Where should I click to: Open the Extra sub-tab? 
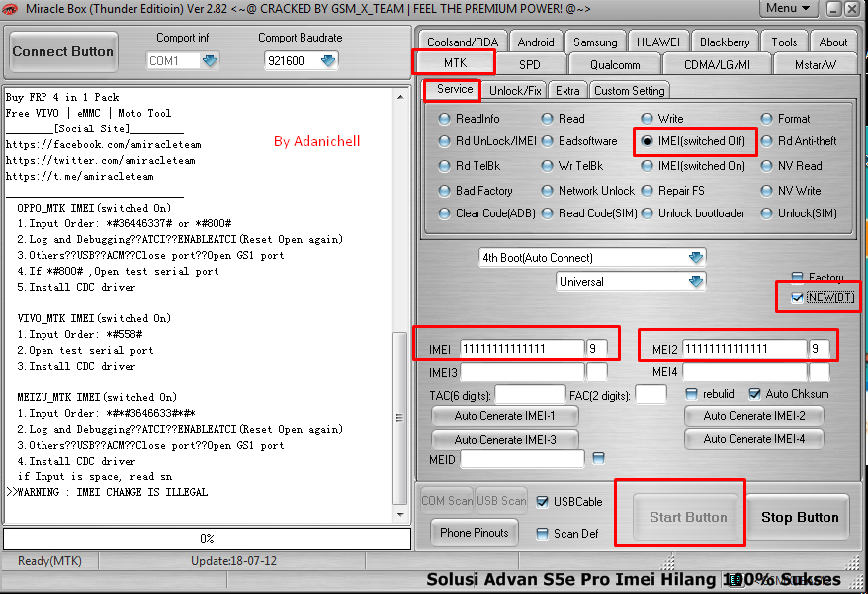click(x=567, y=90)
